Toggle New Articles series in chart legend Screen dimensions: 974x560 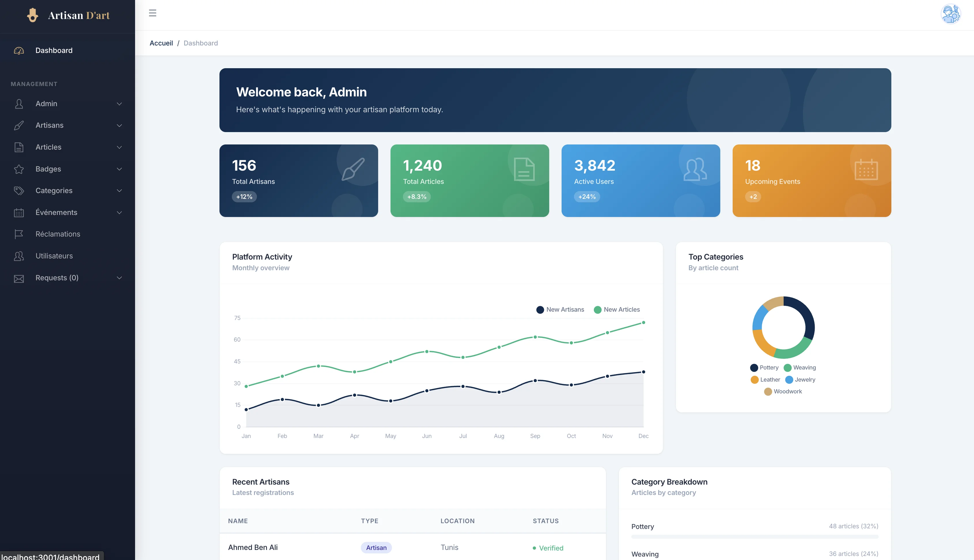617,310
